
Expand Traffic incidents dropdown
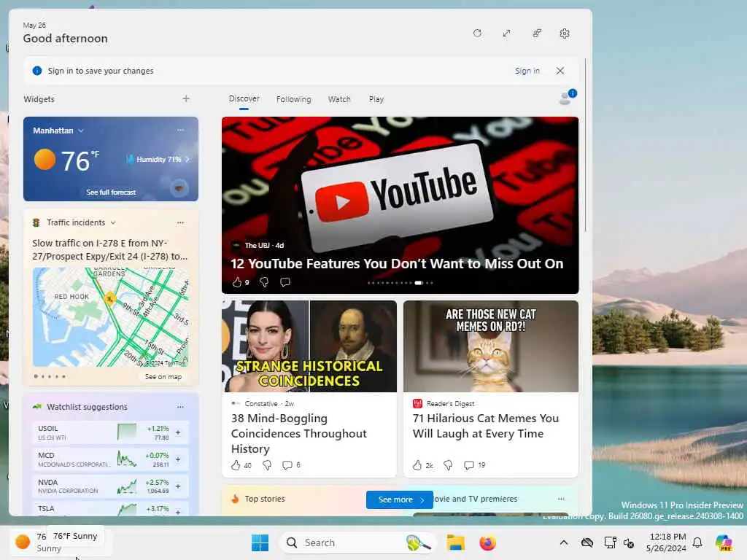(x=113, y=222)
